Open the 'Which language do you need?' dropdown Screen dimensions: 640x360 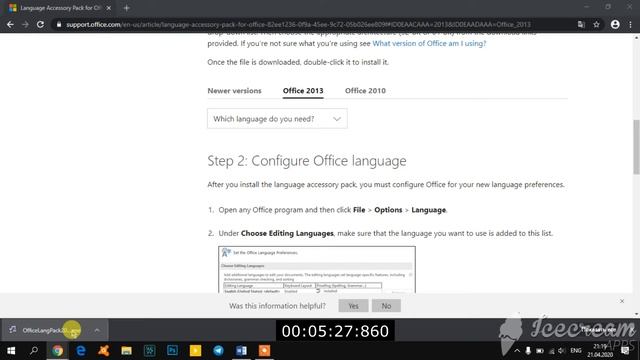click(x=277, y=119)
